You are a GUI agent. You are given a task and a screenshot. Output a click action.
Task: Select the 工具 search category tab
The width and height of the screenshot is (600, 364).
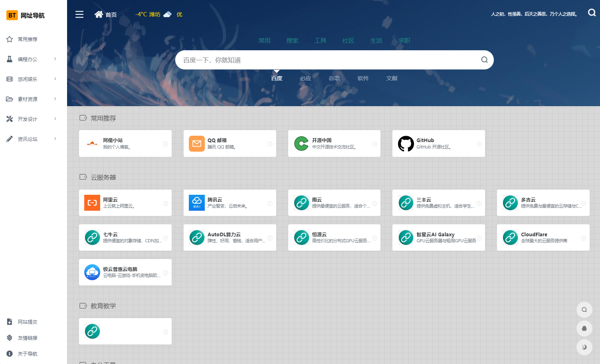click(320, 41)
